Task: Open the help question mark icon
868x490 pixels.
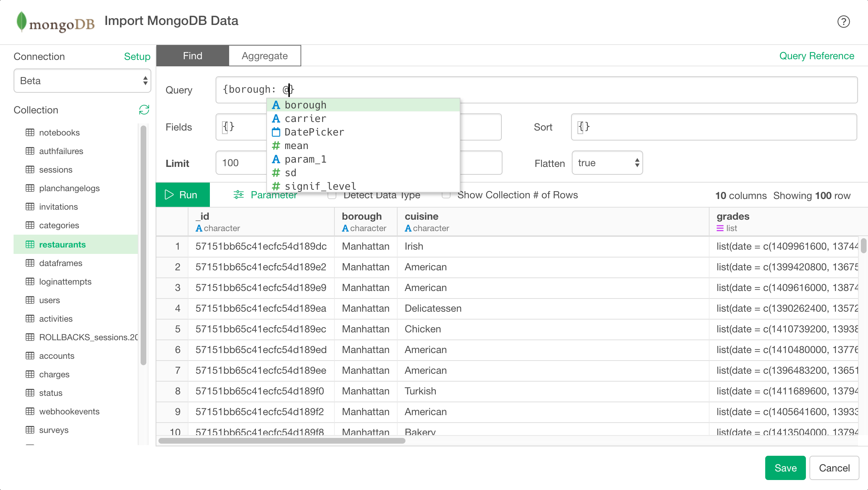Action: point(843,22)
